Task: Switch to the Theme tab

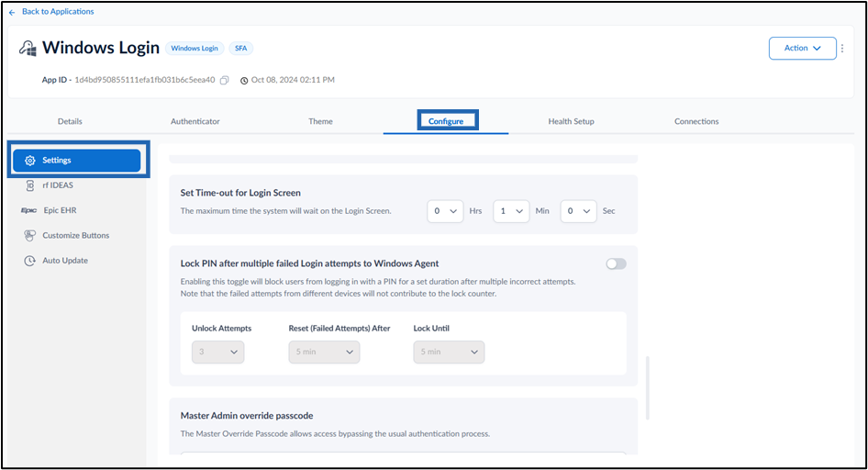Action: pyautogui.click(x=320, y=121)
